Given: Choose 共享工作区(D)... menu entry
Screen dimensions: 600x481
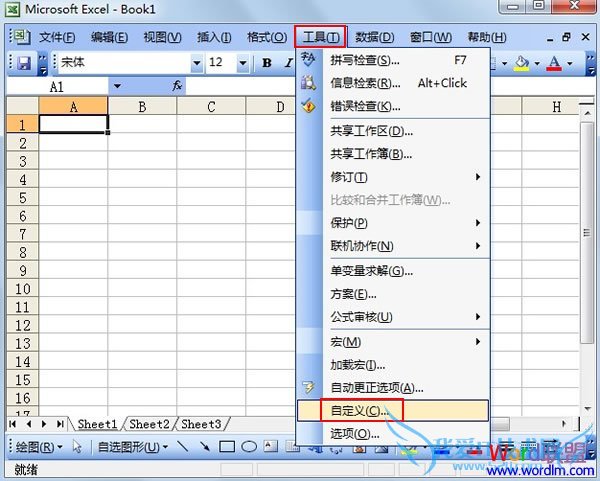Looking at the screenshot, I should (393, 131).
